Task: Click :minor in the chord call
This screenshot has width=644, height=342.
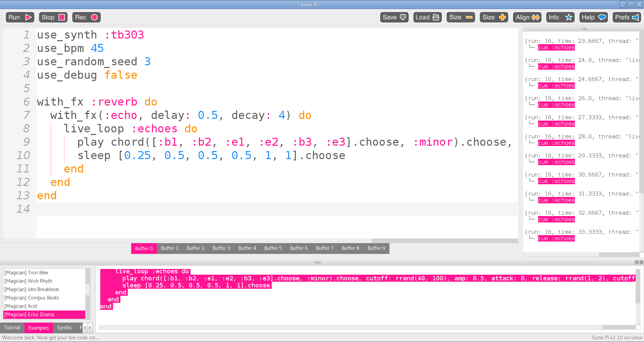Action: point(433,142)
